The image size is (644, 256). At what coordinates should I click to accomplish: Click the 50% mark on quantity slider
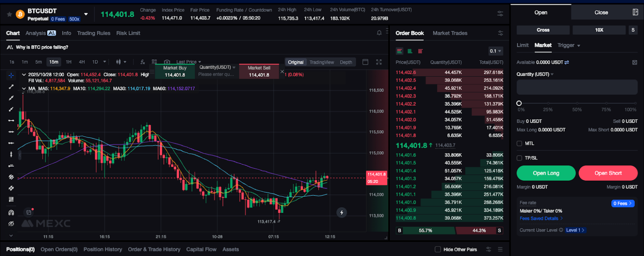577,104
